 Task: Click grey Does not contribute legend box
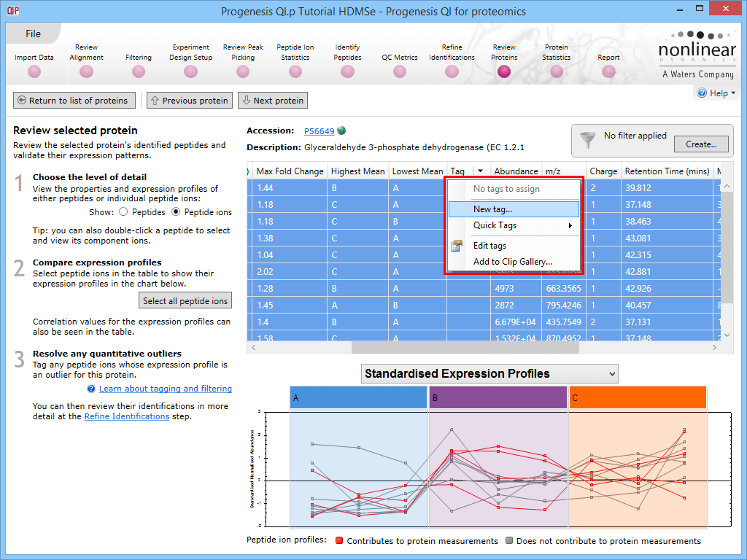coord(509,540)
